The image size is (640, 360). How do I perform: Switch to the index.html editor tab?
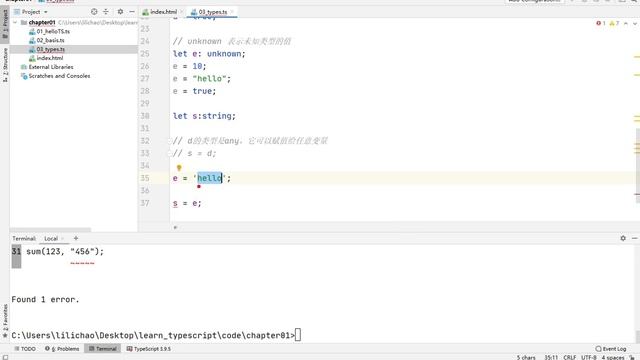160,12
